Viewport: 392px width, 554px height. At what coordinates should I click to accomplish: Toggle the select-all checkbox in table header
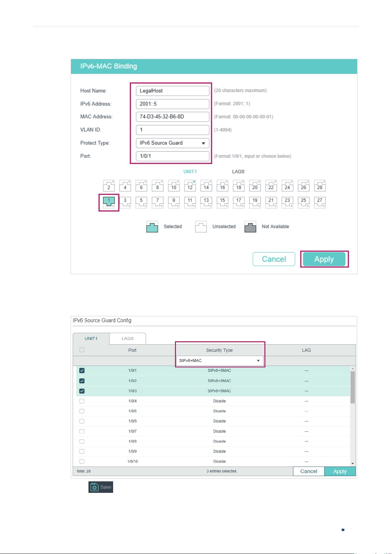pos(82,350)
